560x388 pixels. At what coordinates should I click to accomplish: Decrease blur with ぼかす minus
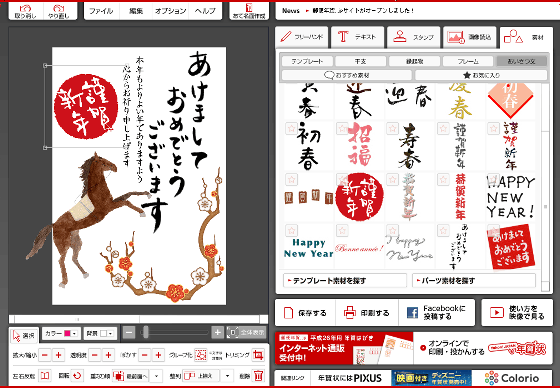point(144,355)
